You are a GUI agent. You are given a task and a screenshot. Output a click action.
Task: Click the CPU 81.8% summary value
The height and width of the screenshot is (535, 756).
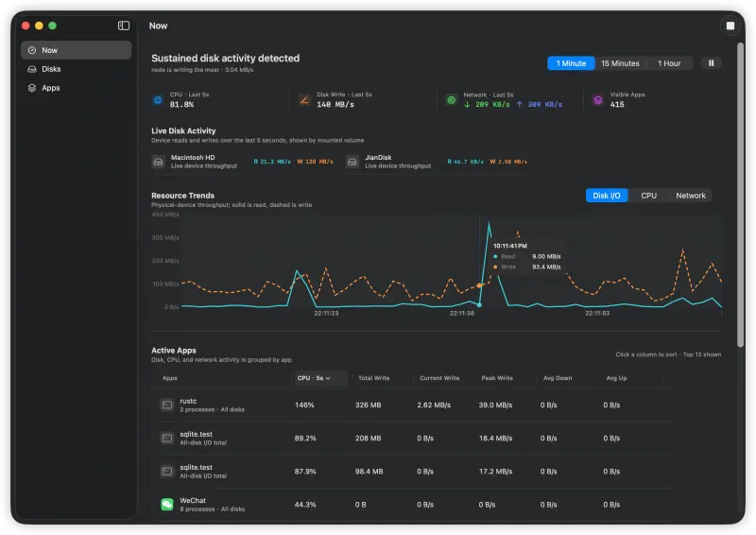(x=181, y=105)
